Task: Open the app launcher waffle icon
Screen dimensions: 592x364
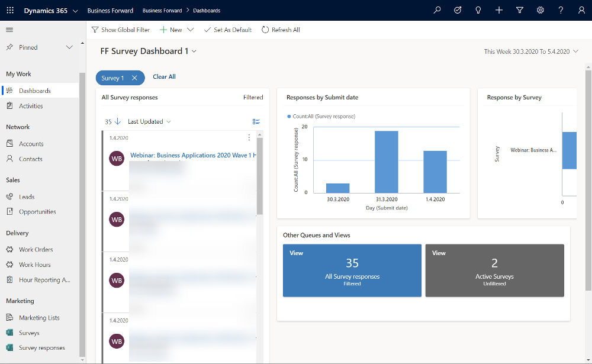Action: tap(10, 10)
